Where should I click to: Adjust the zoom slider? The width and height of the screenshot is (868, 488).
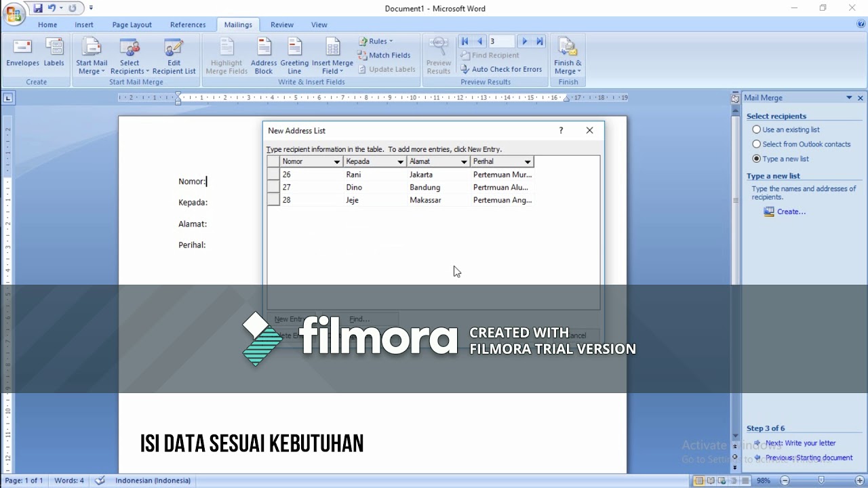[822, 481]
